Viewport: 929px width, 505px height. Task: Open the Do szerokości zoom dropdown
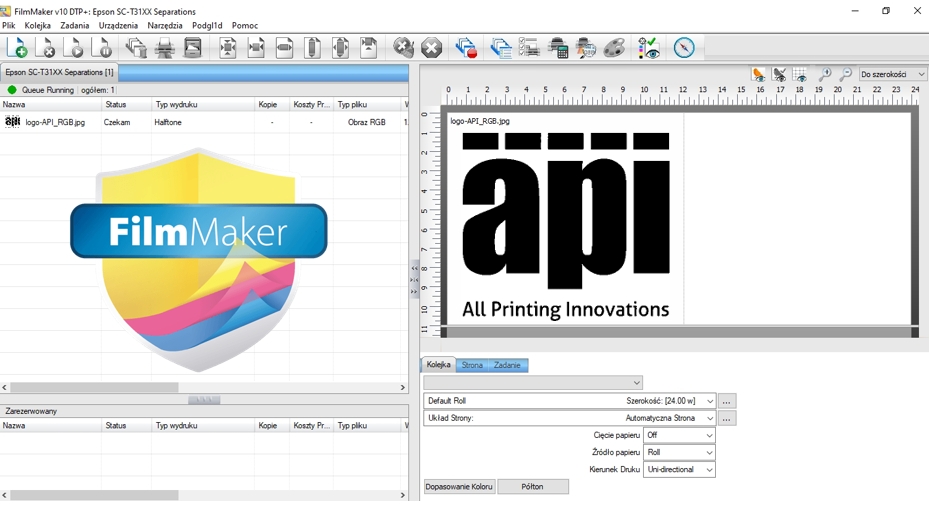892,75
